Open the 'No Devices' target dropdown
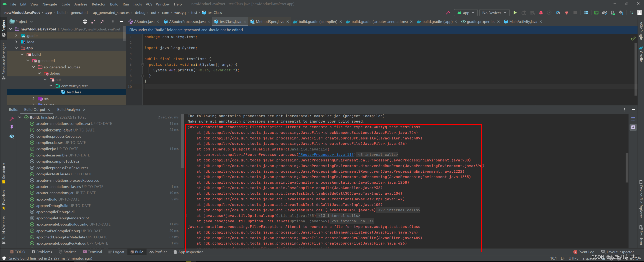The image size is (644, 262). click(494, 13)
